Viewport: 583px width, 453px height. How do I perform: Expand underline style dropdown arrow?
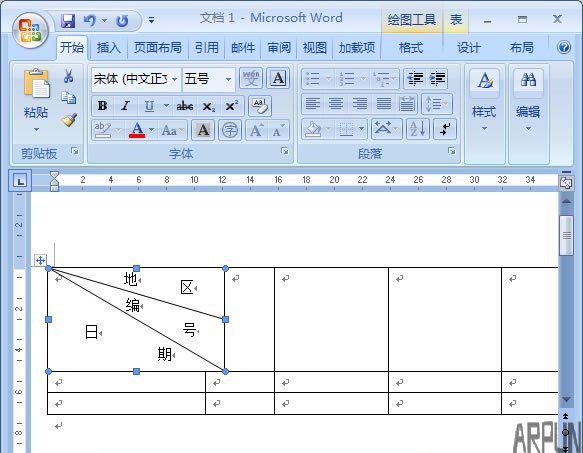click(166, 106)
